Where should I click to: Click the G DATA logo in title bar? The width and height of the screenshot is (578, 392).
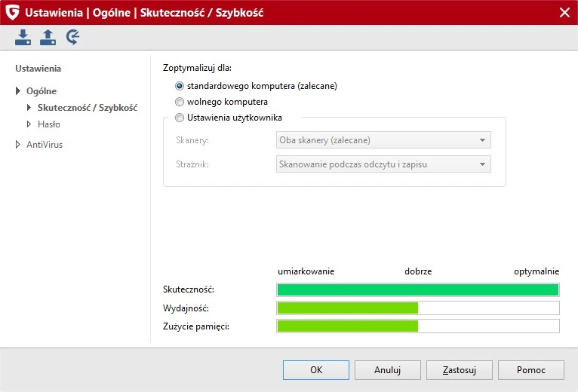point(12,12)
